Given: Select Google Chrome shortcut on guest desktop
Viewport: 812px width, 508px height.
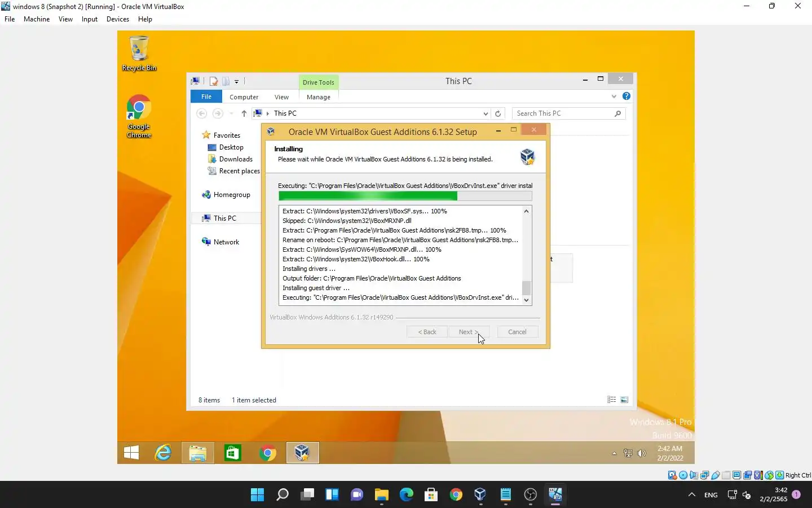Looking at the screenshot, I should click(x=139, y=116).
